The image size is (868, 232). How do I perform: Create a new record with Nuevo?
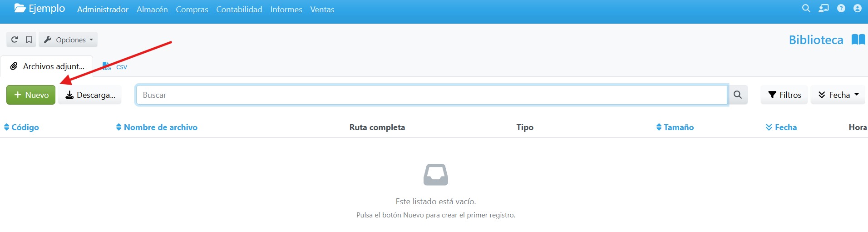point(31,95)
